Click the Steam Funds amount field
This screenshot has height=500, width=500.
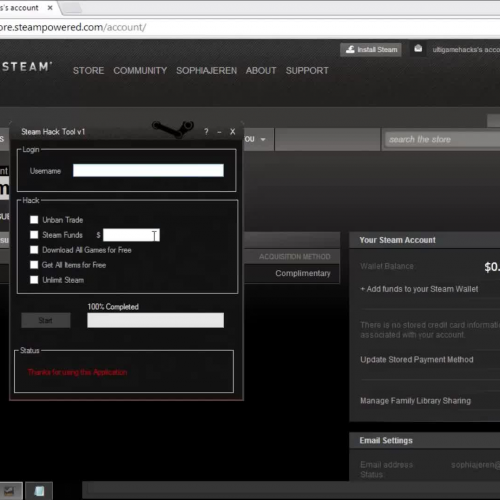131,235
